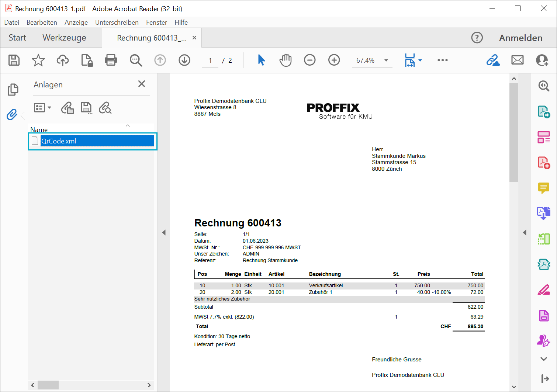Screen dimensions: 557x392
Task: Send the file by email
Action: click(518, 60)
